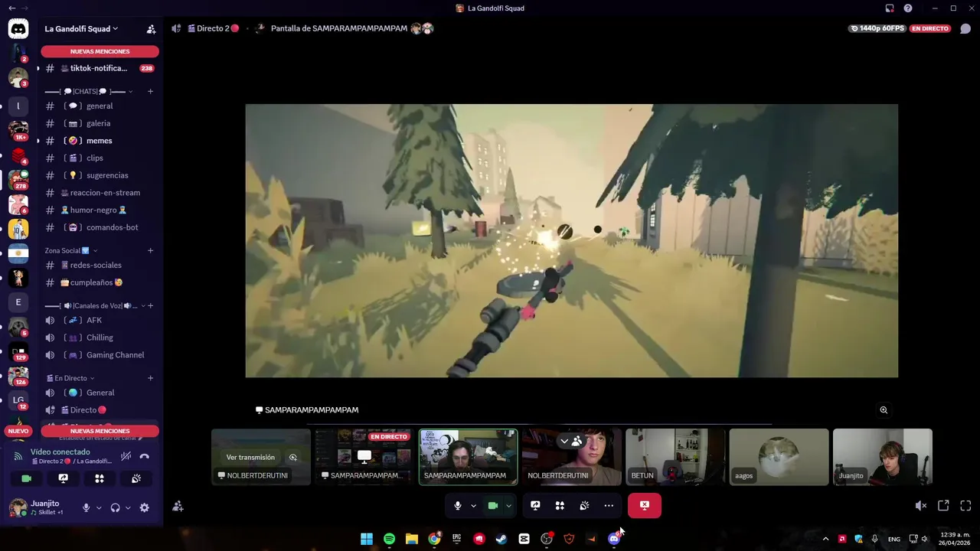Add a channel to En Directo category
This screenshot has width=980, height=551.
(x=150, y=378)
